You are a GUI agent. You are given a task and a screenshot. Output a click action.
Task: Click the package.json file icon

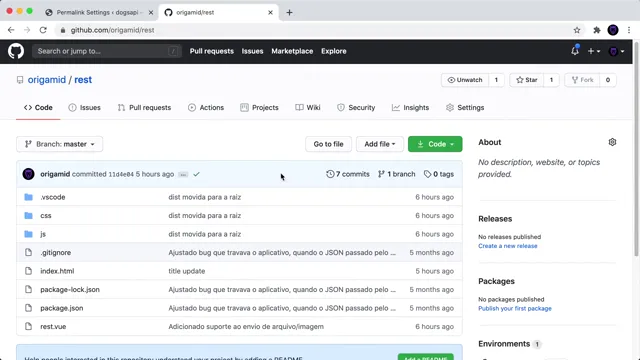pos(28,308)
